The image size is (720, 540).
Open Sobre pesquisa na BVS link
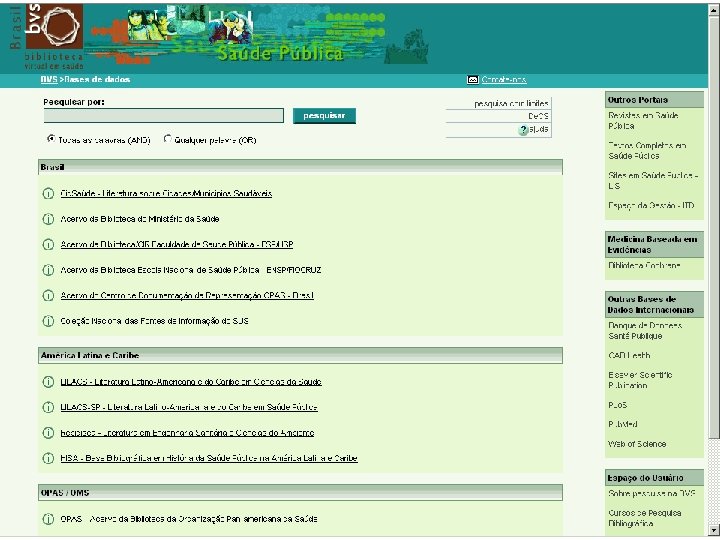[652, 494]
